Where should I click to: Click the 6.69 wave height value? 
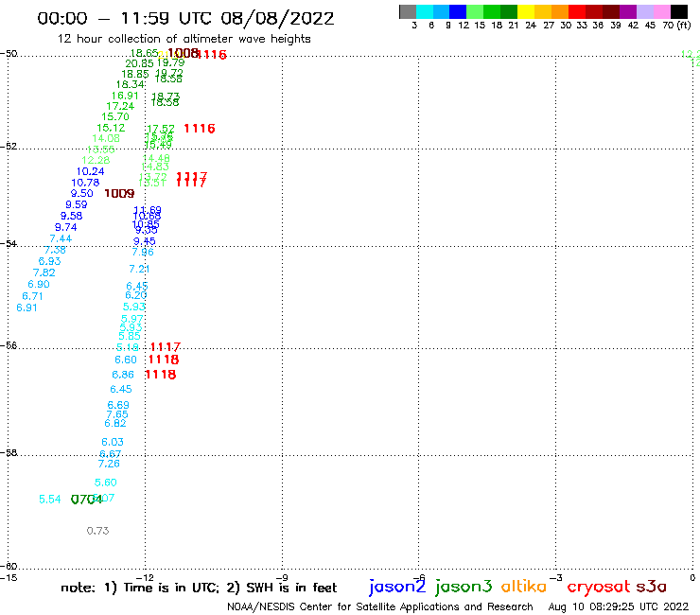118,405
